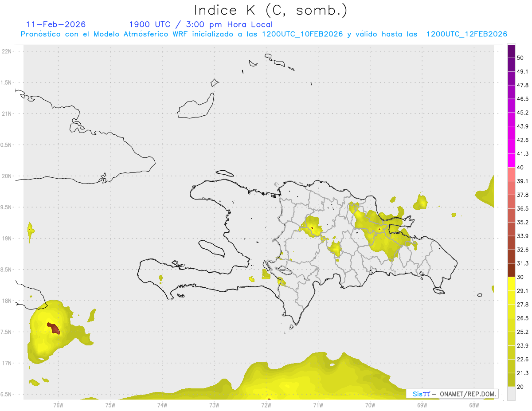Click the 72W longitude label
This screenshot has height=411, width=532.
(x=266, y=405)
